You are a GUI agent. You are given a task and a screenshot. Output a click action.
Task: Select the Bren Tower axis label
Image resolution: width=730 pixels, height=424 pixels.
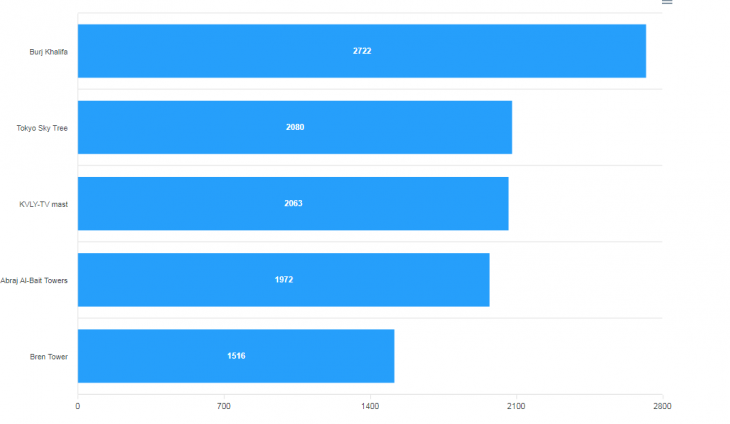pyautogui.click(x=50, y=355)
